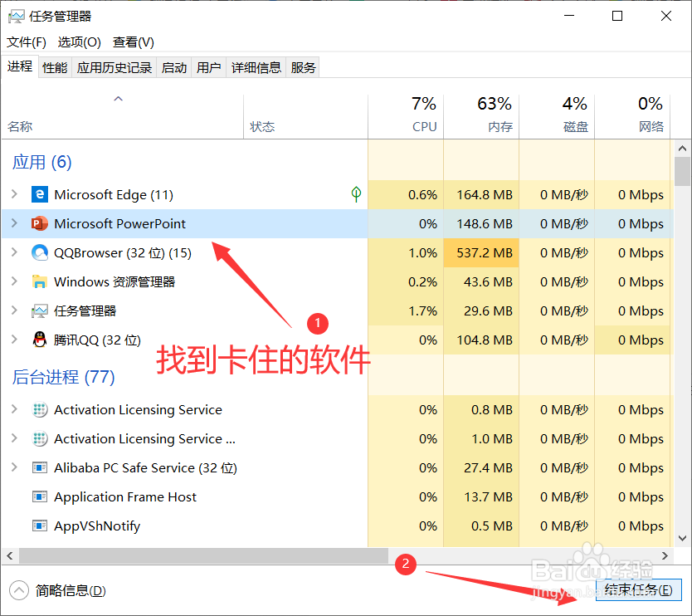Click the Windows 资源管理器 folder icon
The height and width of the screenshot is (616, 692).
(40, 281)
